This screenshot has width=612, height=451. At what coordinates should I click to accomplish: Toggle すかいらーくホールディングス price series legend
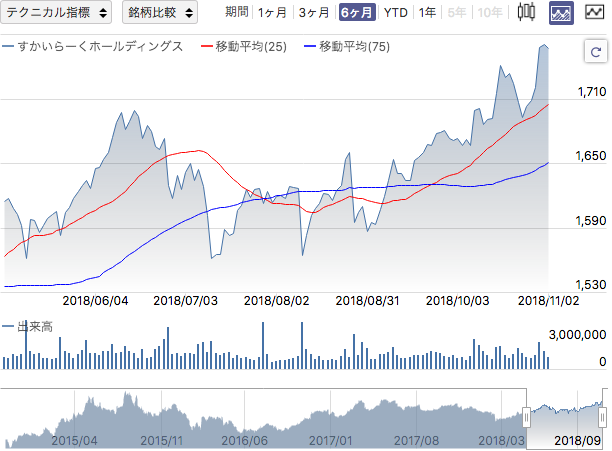click(92, 46)
